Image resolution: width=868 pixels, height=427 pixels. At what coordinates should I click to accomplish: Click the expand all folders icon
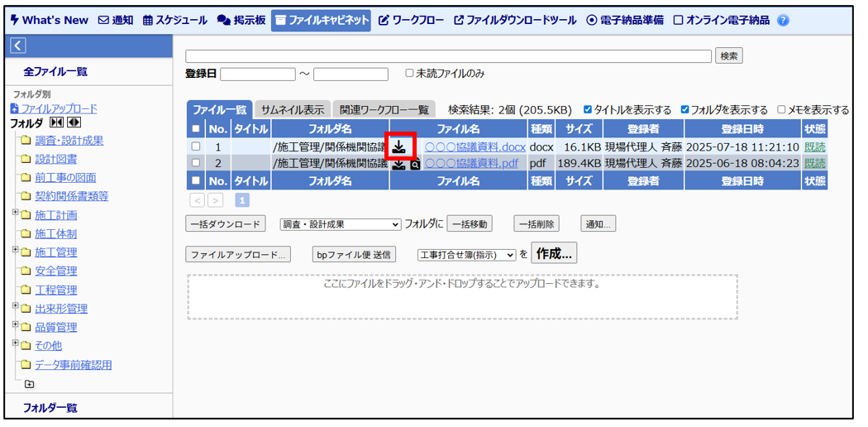74,123
